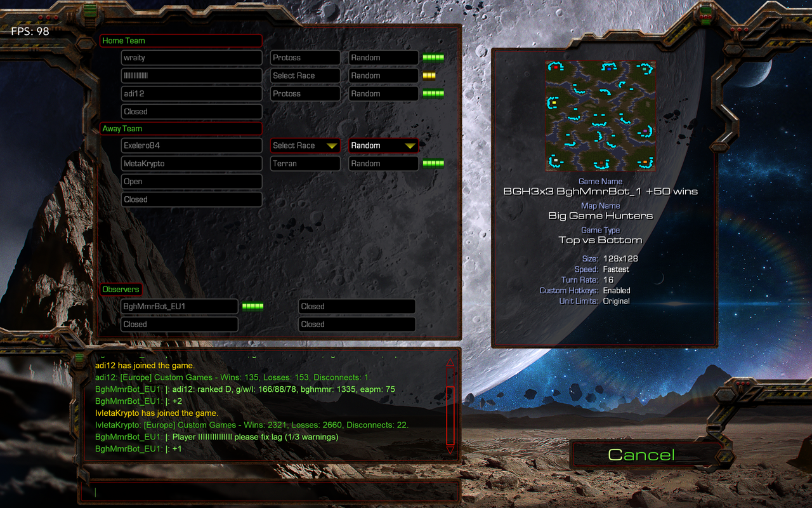Click the IvletaKrypto player slot
This screenshot has height=508, width=812.
click(x=192, y=163)
